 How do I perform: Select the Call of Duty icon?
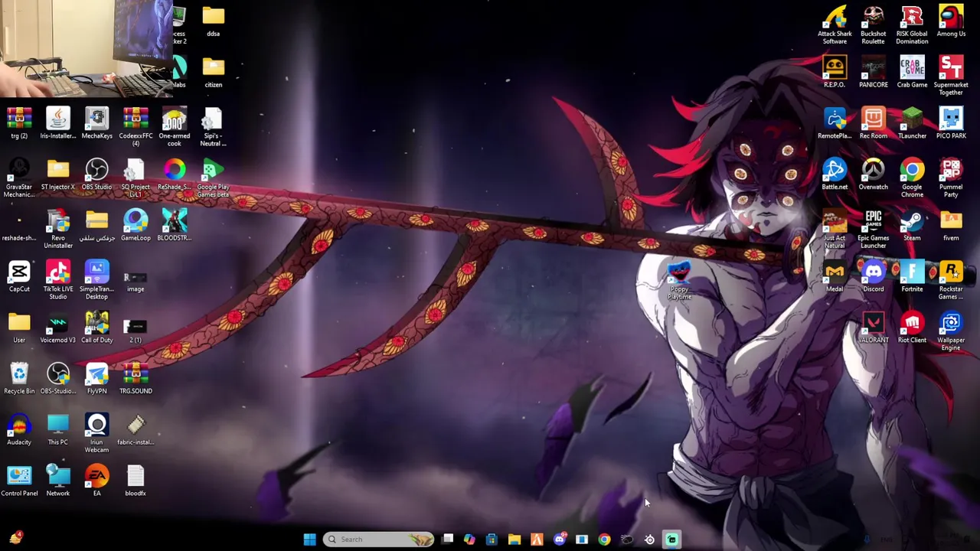(96, 328)
